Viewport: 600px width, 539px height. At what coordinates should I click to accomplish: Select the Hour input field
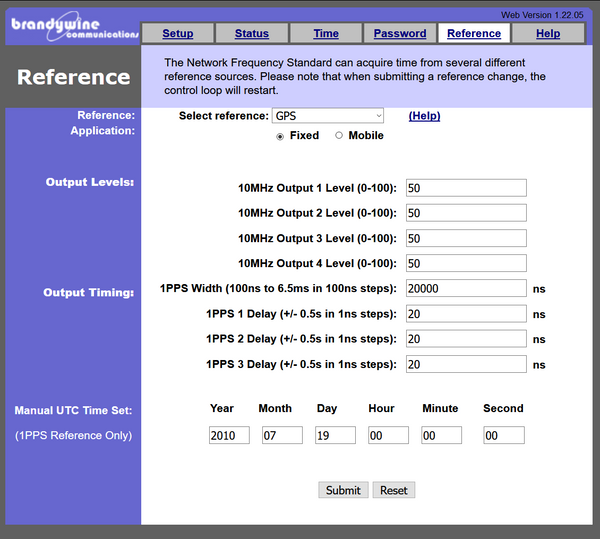[388, 435]
